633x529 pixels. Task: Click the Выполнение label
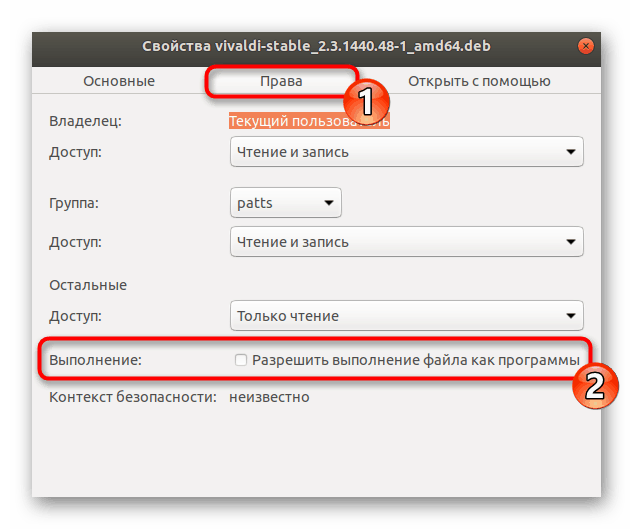(x=96, y=360)
